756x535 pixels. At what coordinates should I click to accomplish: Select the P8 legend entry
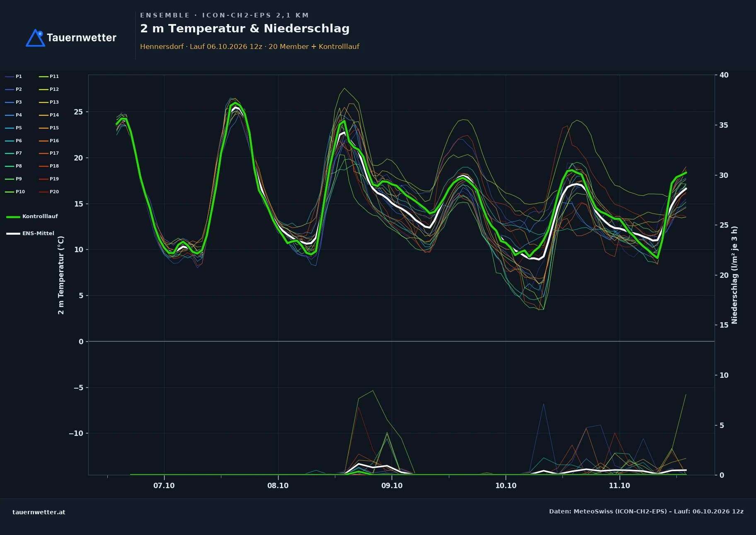[14, 166]
